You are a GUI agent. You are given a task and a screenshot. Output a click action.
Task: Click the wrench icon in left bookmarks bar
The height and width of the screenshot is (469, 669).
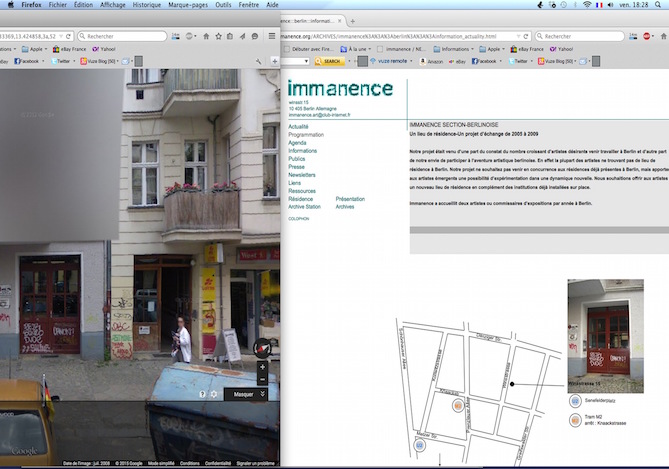[259, 61]
